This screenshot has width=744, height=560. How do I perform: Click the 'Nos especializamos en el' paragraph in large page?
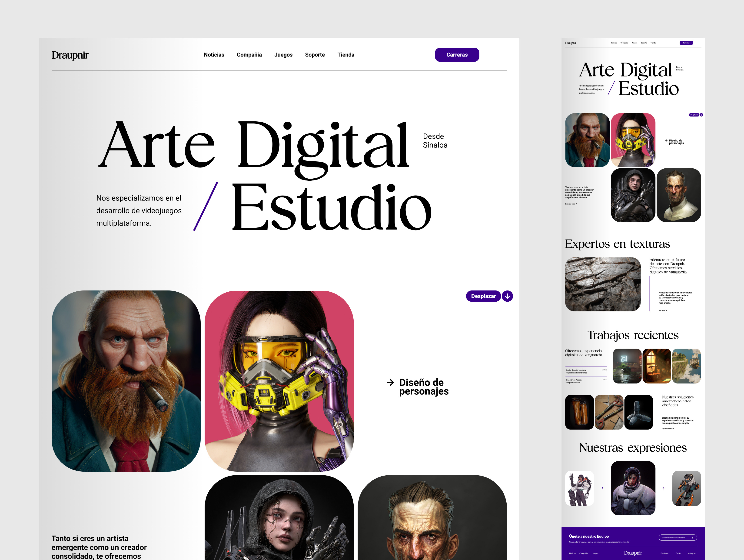(139, 210)
